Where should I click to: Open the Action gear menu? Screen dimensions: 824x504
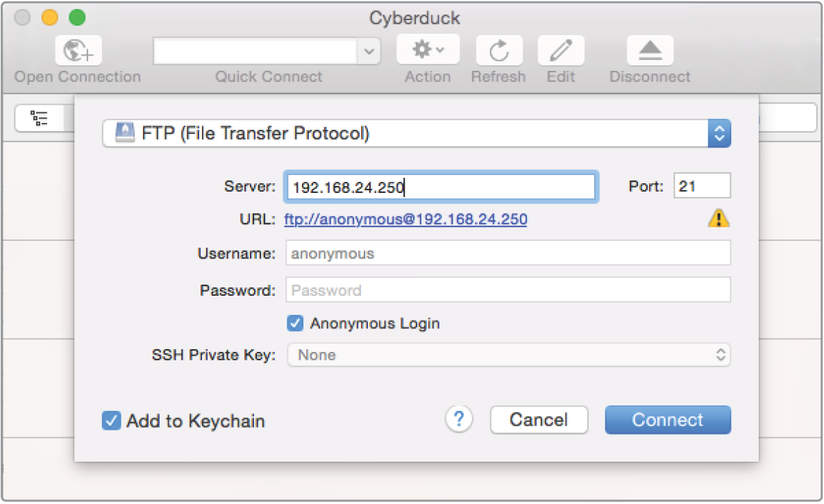428,50
